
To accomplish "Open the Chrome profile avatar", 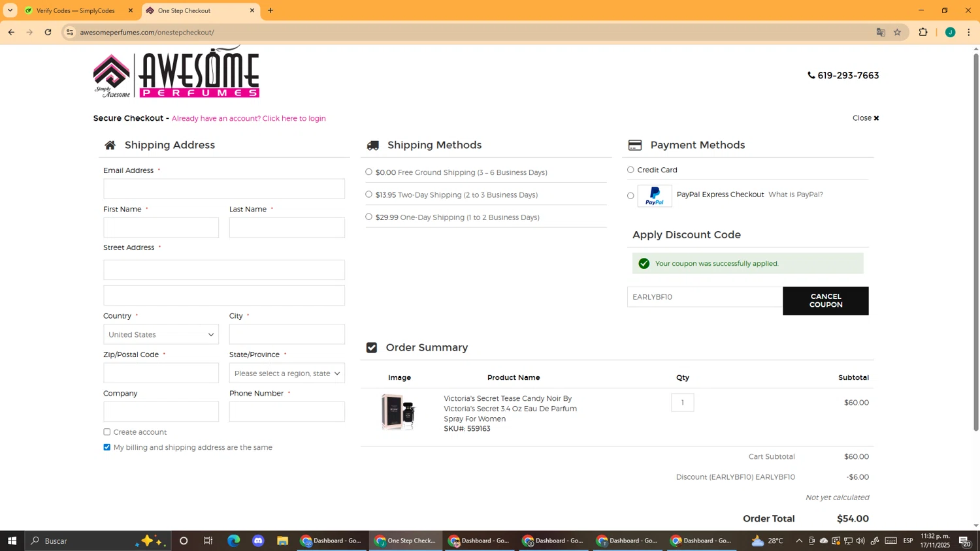I will click(950, 32).
